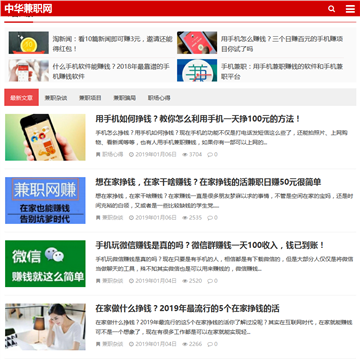The height and width of the screenshot is (360, 360).
Task: Open the red phone 用手机怎么赚钱 thumbnail
Action: (197, 43)
